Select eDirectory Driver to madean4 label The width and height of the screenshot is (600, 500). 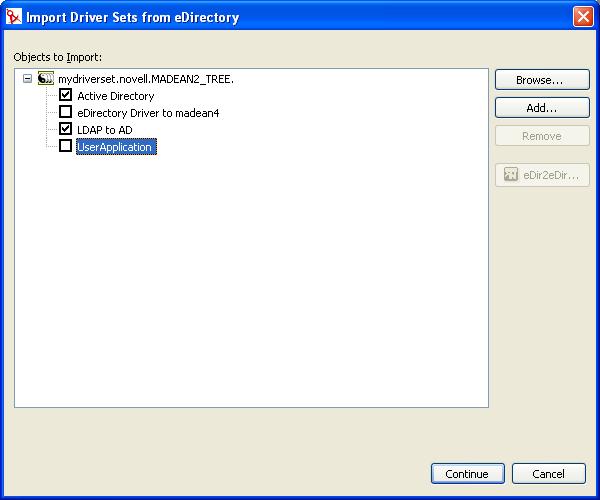pos(148,113)
